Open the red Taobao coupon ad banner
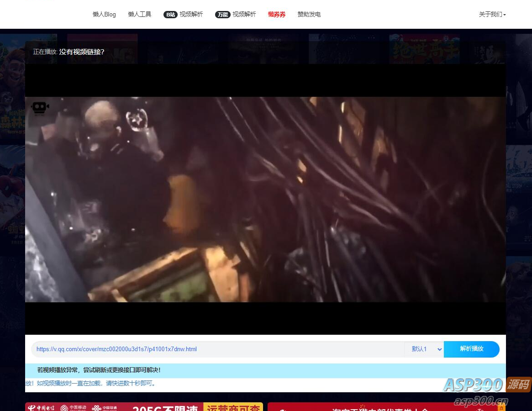 coord(386,406)
